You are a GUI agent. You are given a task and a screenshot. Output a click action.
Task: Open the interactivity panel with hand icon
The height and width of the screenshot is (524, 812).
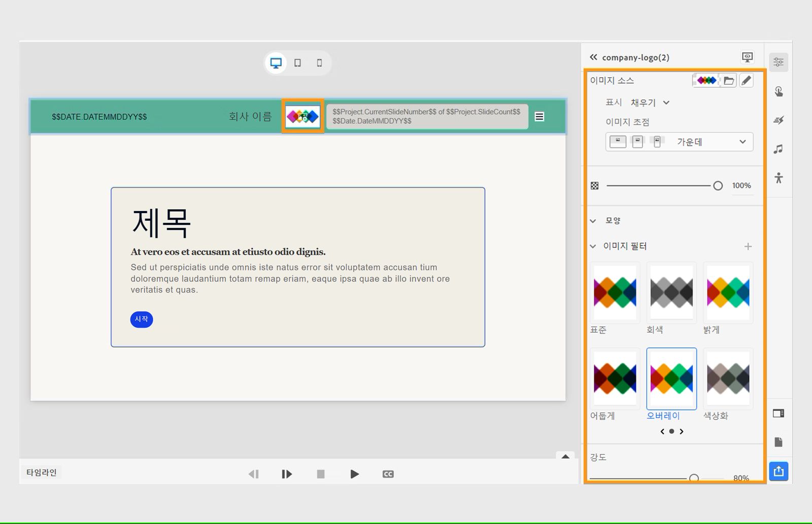coord(779,91)
